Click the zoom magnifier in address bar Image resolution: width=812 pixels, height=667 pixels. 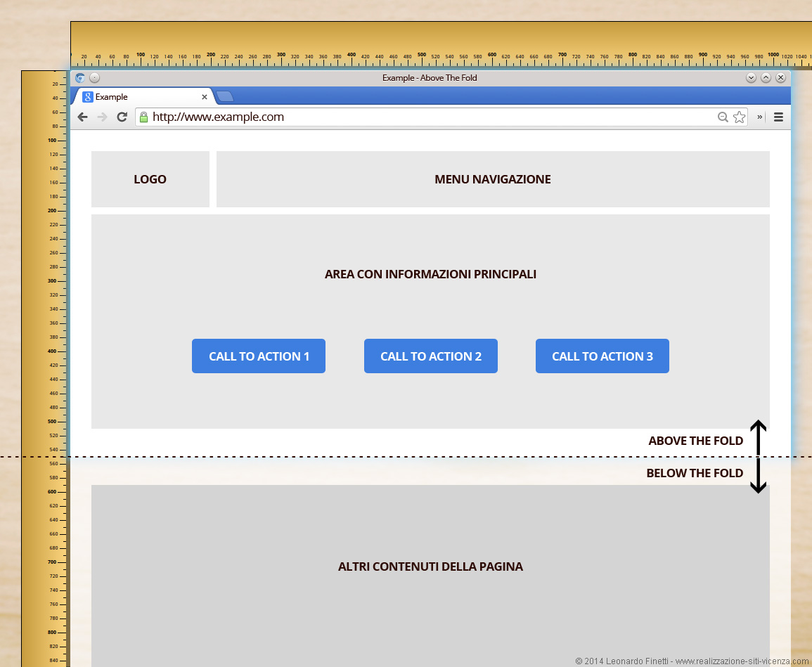pyautogui.click(x=723, y=117)
